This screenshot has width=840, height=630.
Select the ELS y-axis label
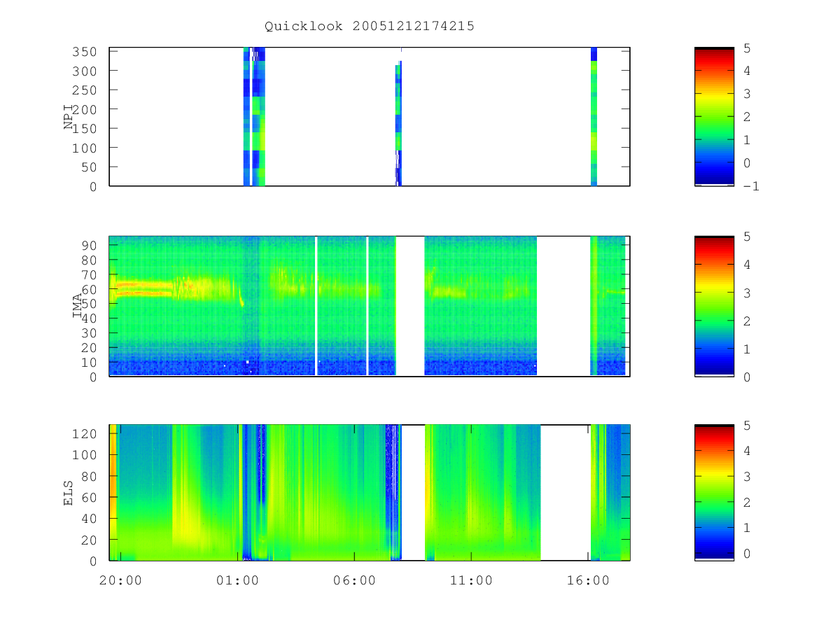[69, 493]
